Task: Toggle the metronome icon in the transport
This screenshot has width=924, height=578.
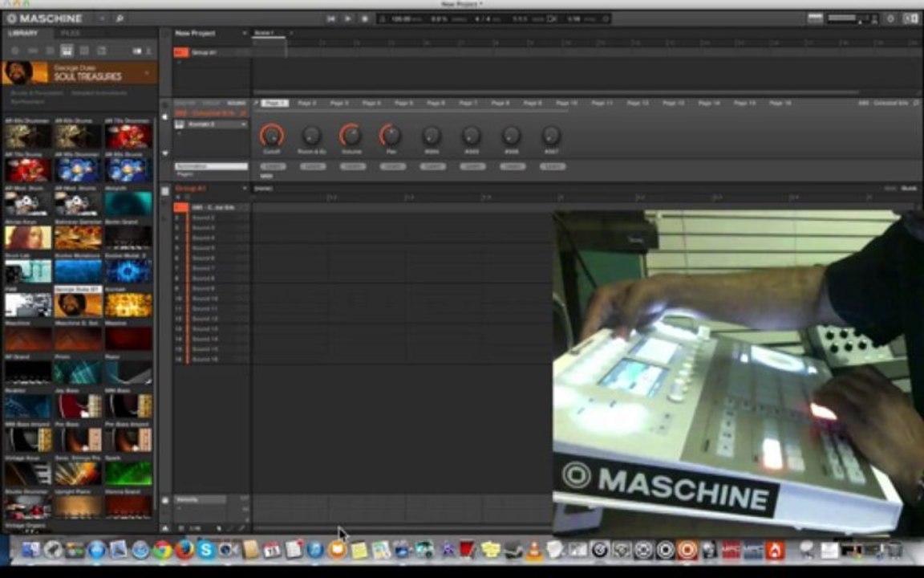Action: coord(383,19)
